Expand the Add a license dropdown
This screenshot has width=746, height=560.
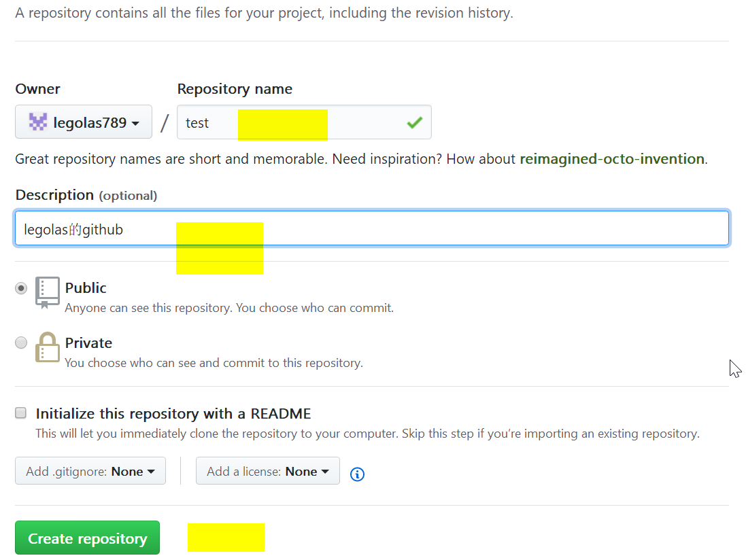tap(268, 470)
